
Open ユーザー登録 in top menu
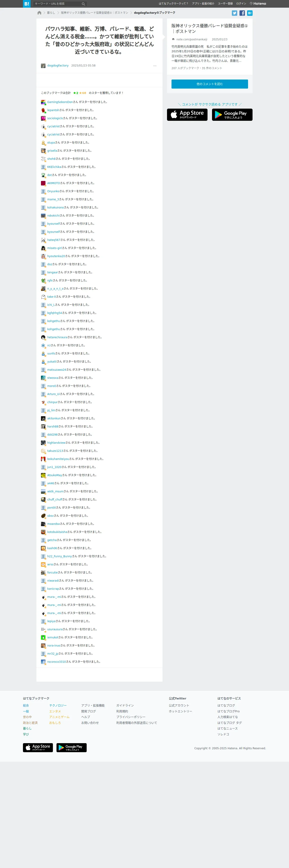(225, 4)
